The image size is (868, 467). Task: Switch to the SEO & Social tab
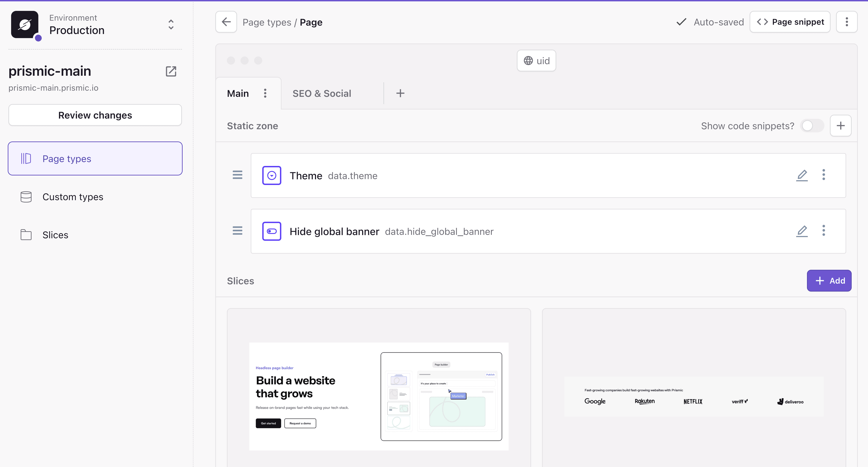(322, 93)
